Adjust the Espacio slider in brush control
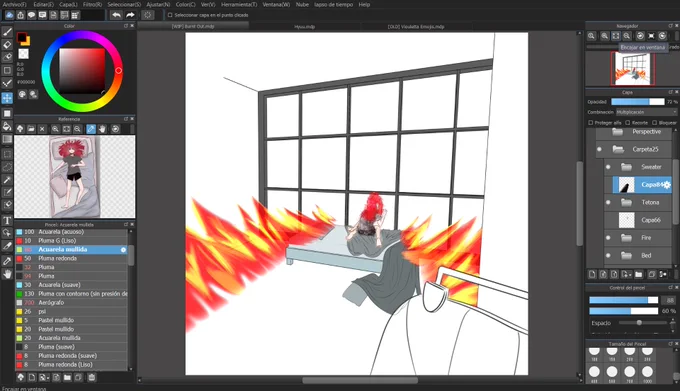The width and height of the screenshot is (680, 391). 643,323
